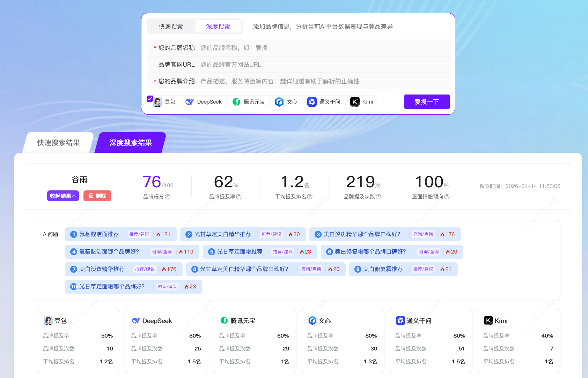Collapse results with the 收起结果 button
The image size is (588, 378).
pyautogui.click(x=63, y=196)
